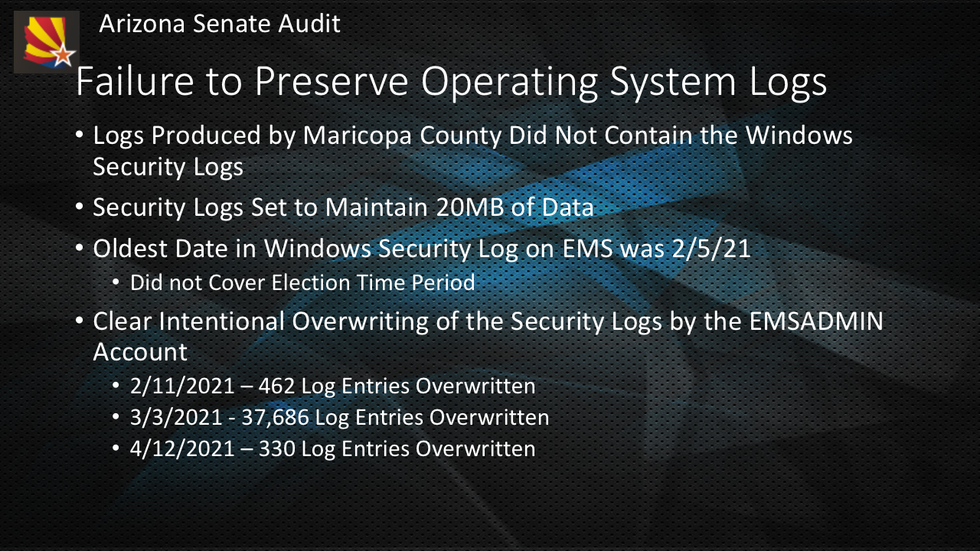Click the 'Oldest Date in Windows Security Log' bullet
Viewport: 980px width, 551px height.
click(421, 249)
